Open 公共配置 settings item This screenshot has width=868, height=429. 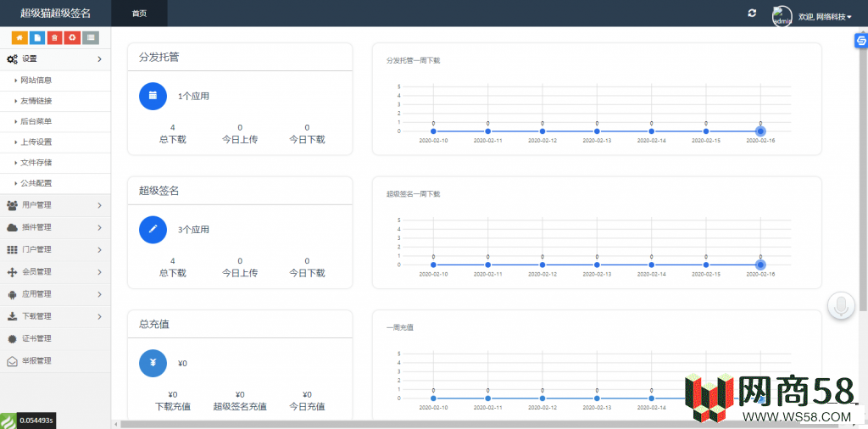pyautogui.click(x=55, y=183)
